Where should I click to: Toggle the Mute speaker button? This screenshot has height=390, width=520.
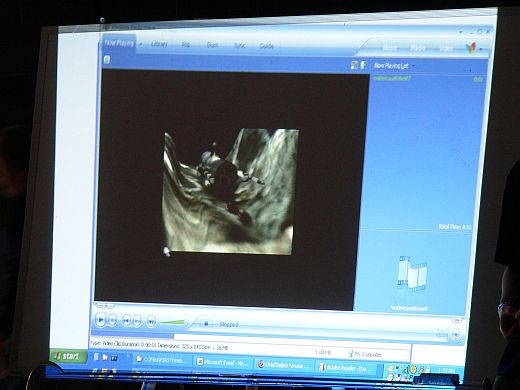[x=151, y=322]
